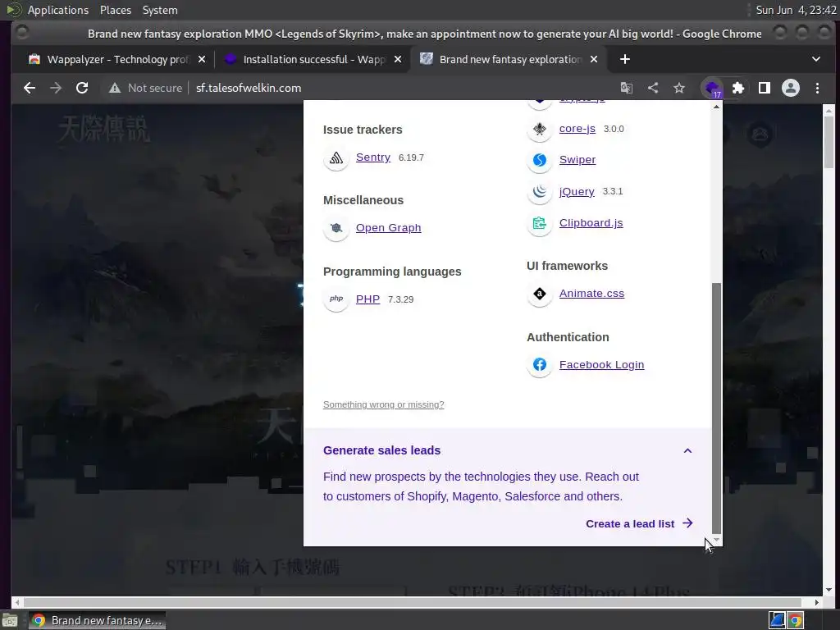Image resolution: width=840 pixels, height=630 pixels.
Task: Click the date and time clock
Action: click(x=796, y=10)
